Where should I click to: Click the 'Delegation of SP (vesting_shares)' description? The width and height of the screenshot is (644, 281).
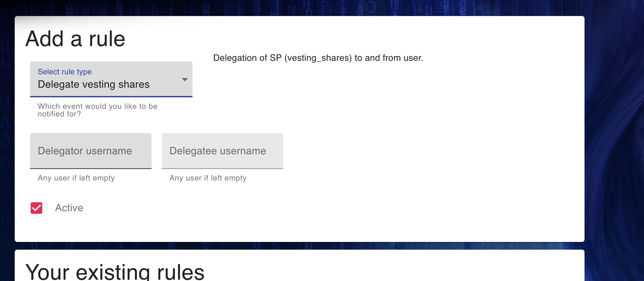point(318,58)
